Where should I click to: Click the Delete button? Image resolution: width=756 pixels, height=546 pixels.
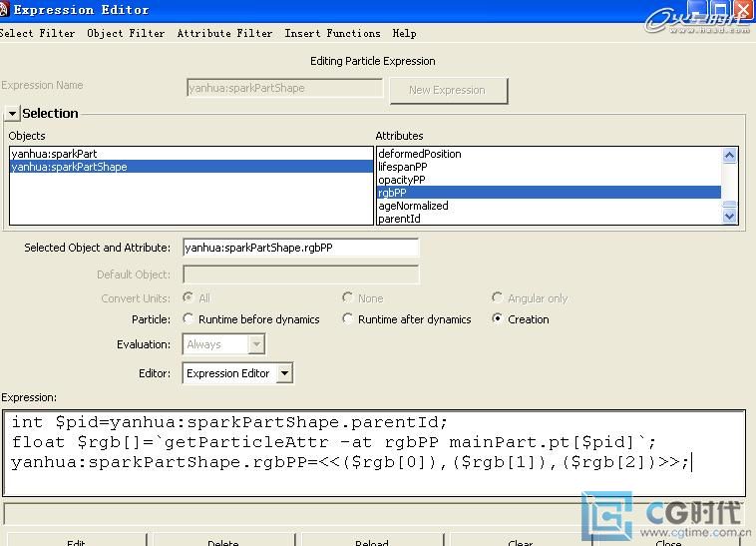(223, 540)
